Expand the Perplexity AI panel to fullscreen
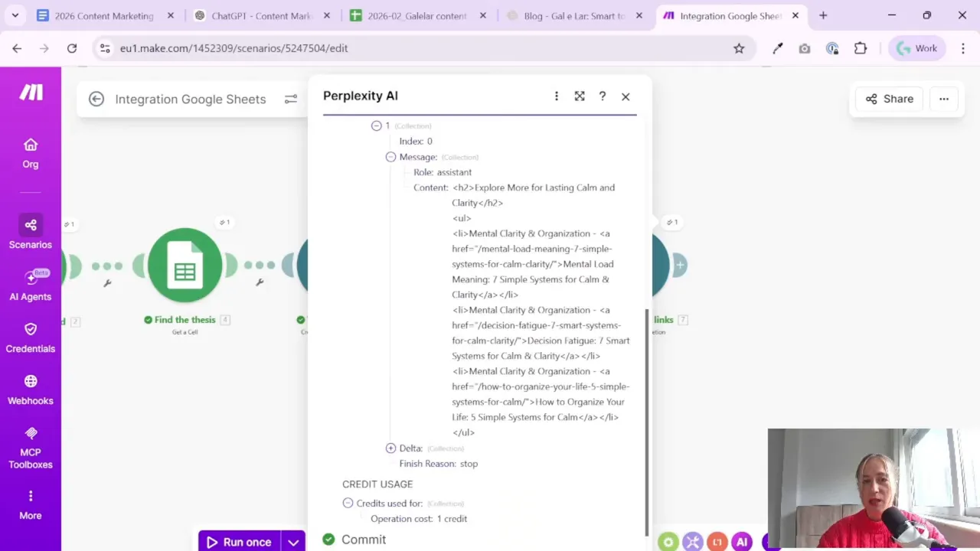This screenshot has height=551, width=980. tap(580, 96)
